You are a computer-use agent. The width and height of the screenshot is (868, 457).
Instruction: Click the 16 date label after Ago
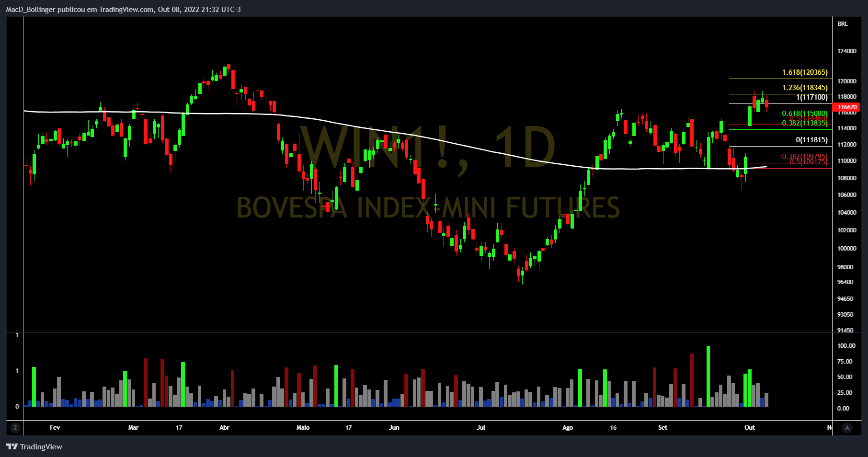point(613,428)
